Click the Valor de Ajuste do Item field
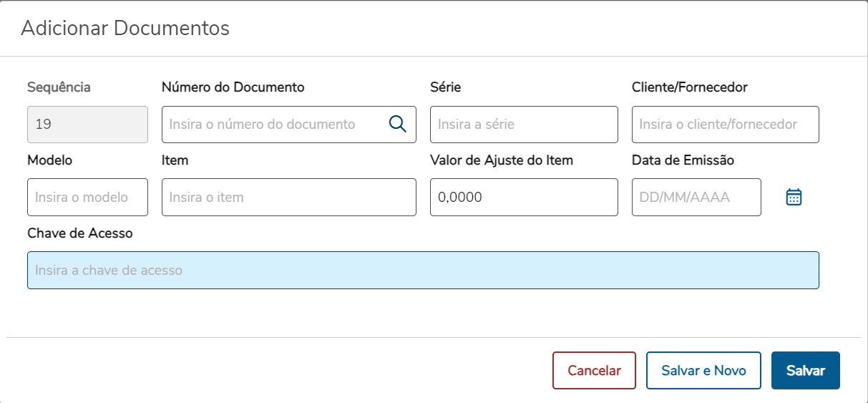The image size is (868, 403). point(523,197)
